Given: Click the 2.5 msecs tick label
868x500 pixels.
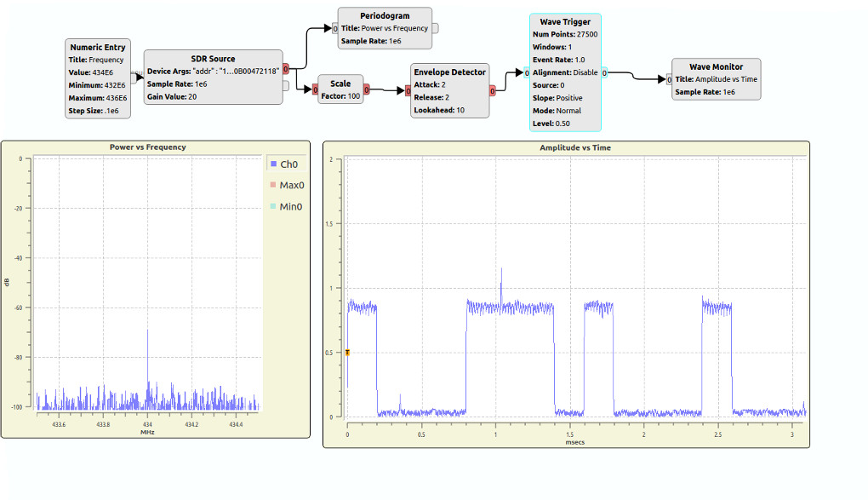Looking at the screenshot, I should (x=718, y=434).
